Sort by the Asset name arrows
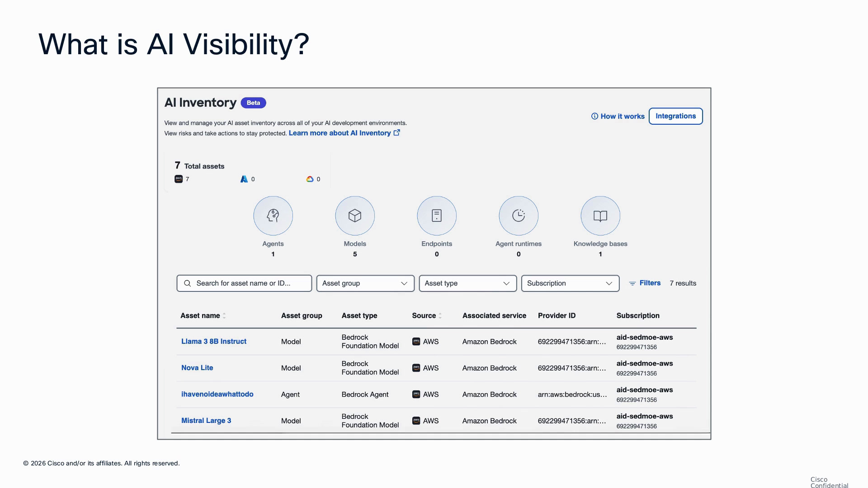 [224, 316]
